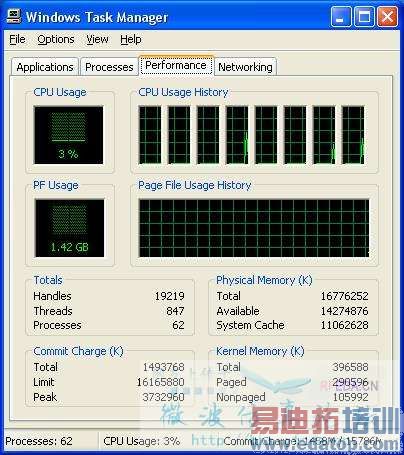Open the View menu
The image size is (404, 455).
click(97, 39)
